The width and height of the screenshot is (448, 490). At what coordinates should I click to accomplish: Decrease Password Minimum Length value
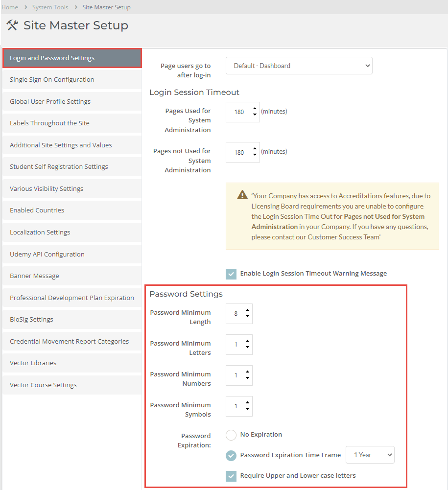click(x=247, y=316)
